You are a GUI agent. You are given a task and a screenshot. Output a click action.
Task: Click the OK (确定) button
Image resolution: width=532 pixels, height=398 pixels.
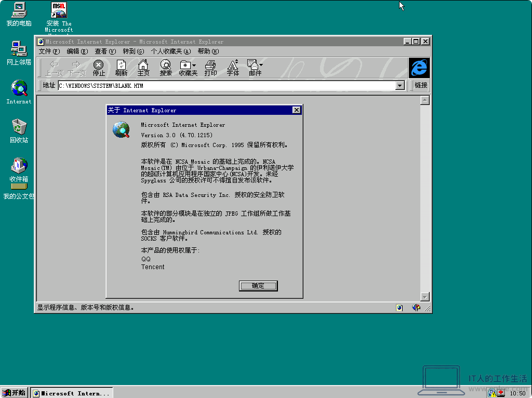click(x=258, y=286)
